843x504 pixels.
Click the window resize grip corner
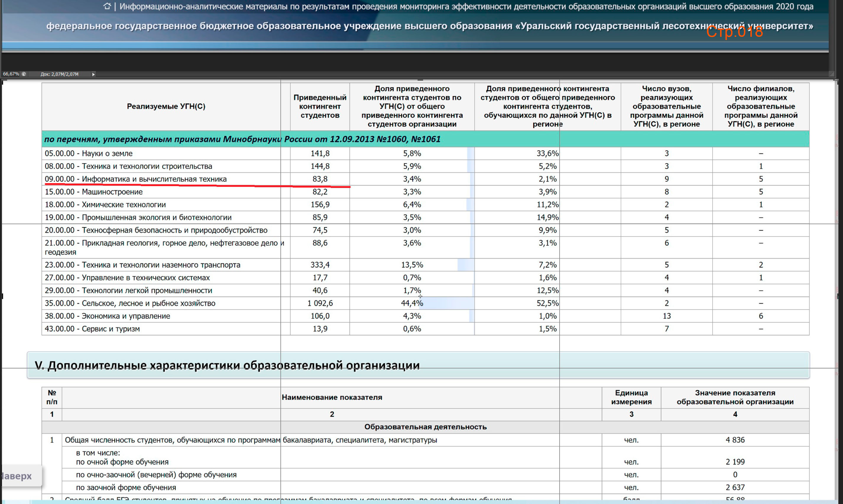(831, 74)
